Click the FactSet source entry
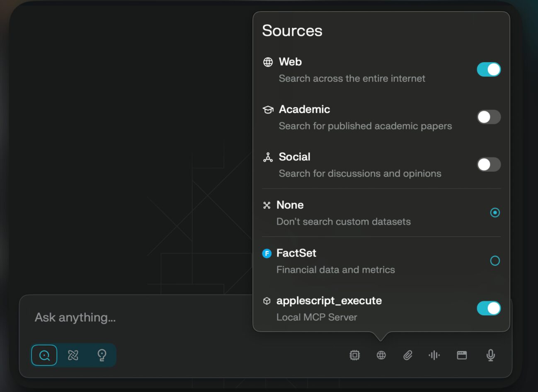Image resolution: width=538 pixels, height=392 pixels. pos(296,253)
